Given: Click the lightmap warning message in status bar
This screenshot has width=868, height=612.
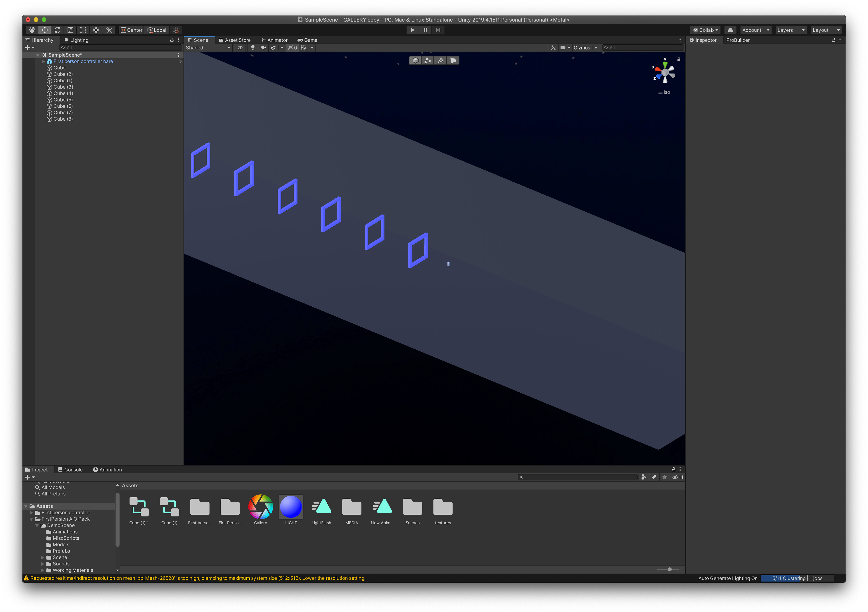Looking at the screenshot, I should coord(198,578).
